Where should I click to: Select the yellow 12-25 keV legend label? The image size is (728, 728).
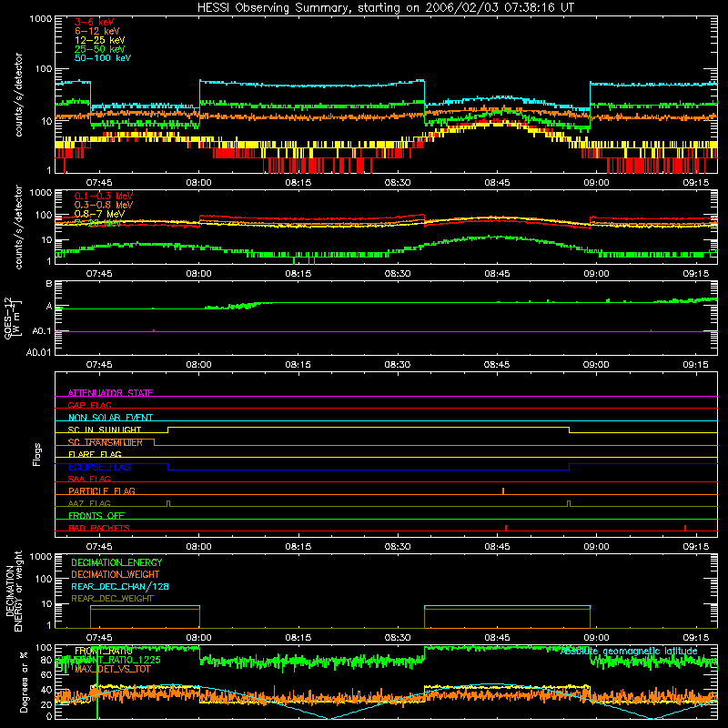tap(99, 40)
